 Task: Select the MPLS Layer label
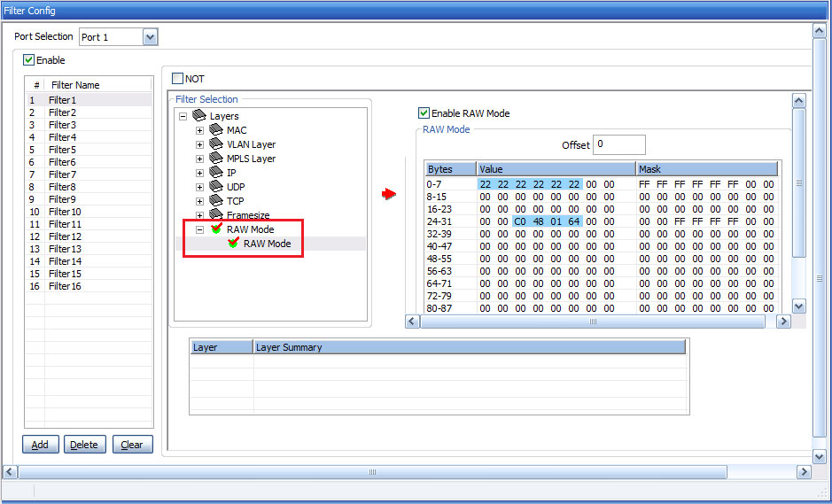251,158
